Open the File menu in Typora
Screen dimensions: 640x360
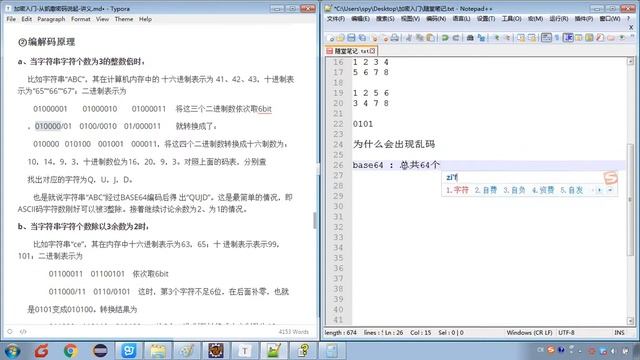(11, 19)
